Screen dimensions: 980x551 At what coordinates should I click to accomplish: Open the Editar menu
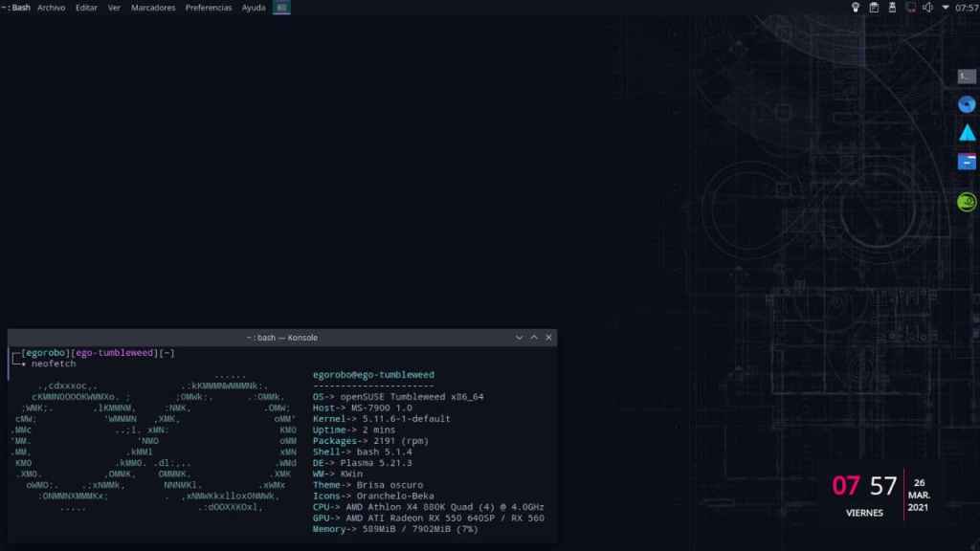pyautogui.click(x=86, y=8)
